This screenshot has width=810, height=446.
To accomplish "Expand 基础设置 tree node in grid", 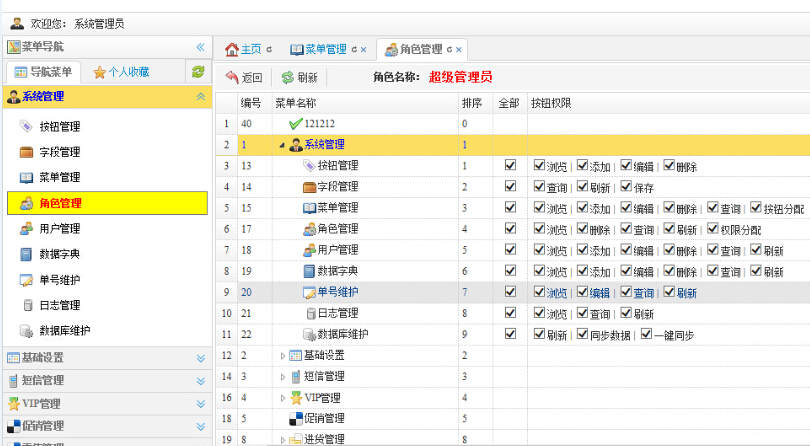I will click(x=283, y=356).
